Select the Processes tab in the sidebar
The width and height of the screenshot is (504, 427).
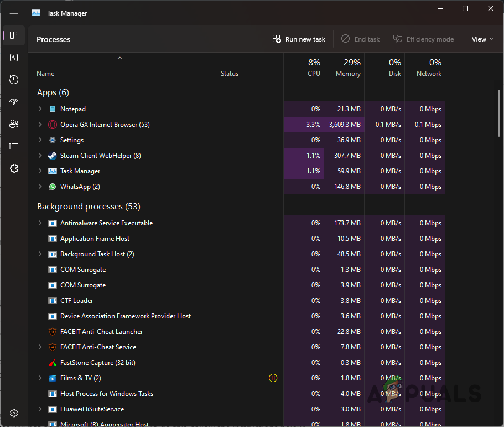point(13,35)
